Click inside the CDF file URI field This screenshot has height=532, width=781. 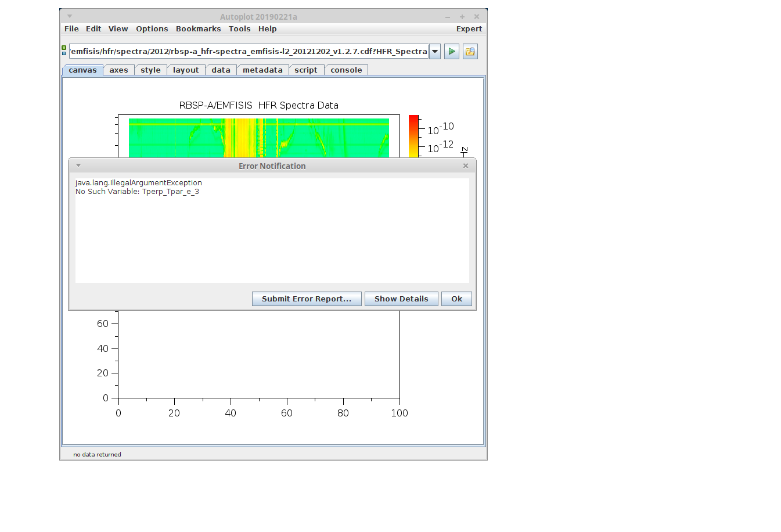point(249,52)
